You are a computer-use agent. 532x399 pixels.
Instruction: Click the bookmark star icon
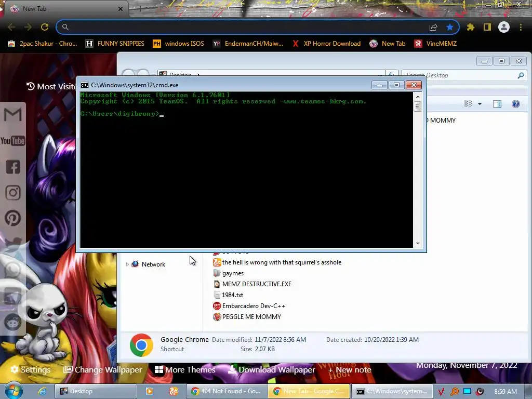coord(450,27)
